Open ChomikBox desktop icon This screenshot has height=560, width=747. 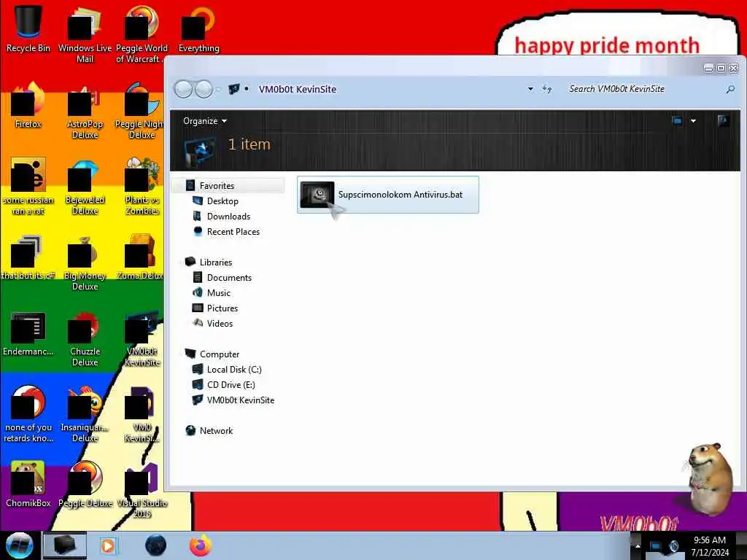coord(28,484)
